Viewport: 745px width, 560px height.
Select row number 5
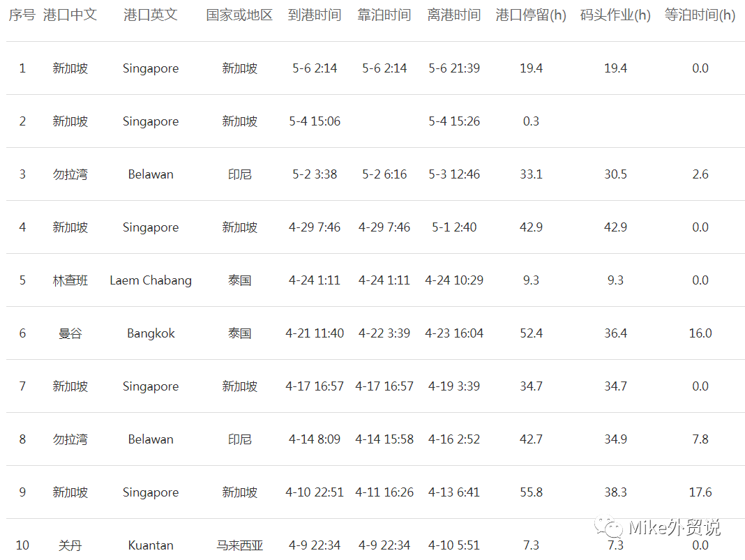click(x=22, y=280)
